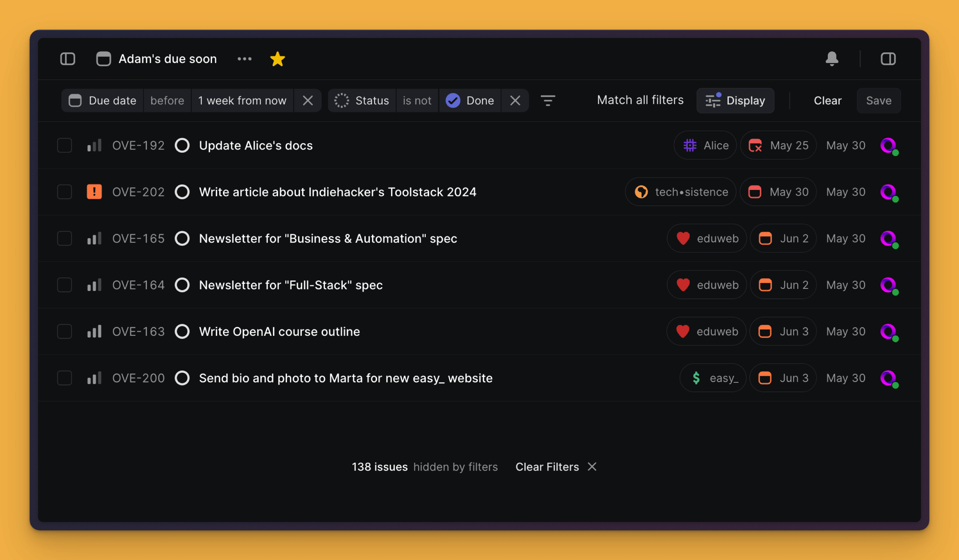
Task: Click status circle of OVE-192
Action: [x=182, y=145]
